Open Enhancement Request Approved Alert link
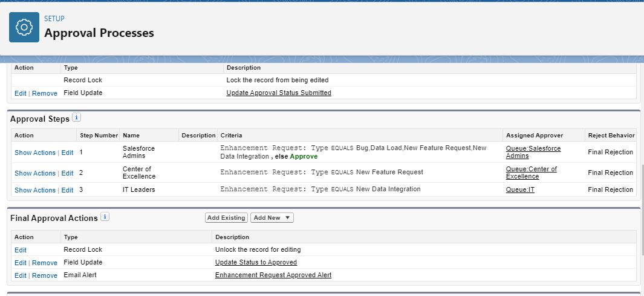The height and width of the screenshot is (296, 644). pos(273,275)
